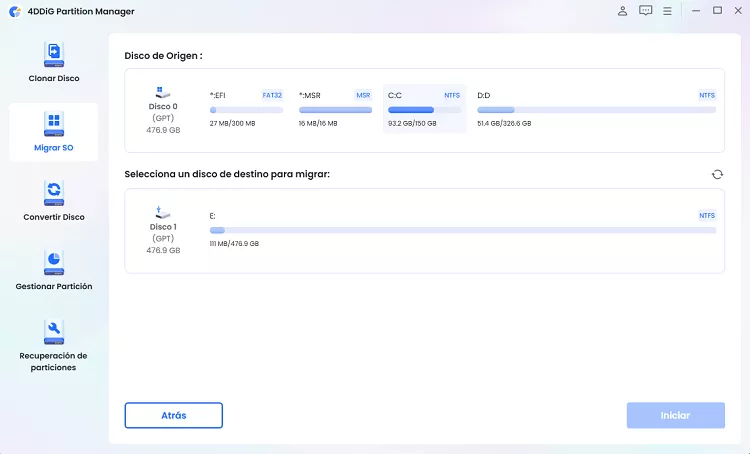Open the hamburger menu
This screenshot has width=750, height=454.
pyautogui.click(x=667, y=11)
